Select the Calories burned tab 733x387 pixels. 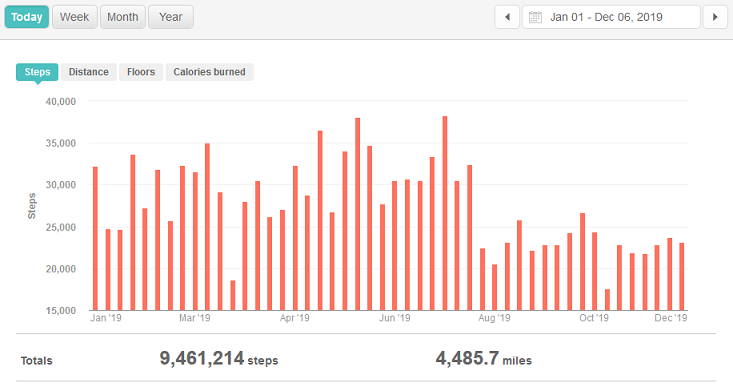[x=209, y=72]
